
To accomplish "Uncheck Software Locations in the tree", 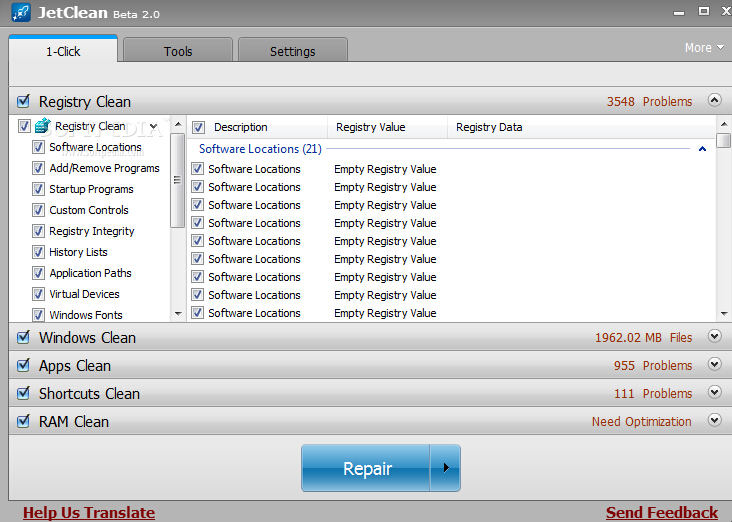I will click(x=38, y=147).
